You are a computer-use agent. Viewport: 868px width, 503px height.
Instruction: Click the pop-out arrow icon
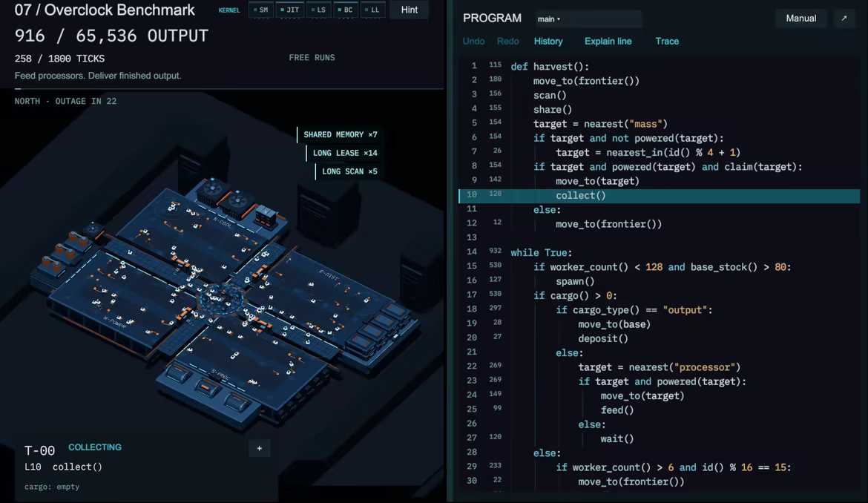pos(844,19)
